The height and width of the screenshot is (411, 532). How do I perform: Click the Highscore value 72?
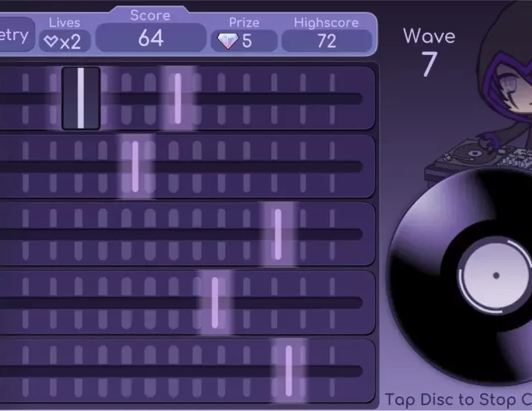(326, 41)
